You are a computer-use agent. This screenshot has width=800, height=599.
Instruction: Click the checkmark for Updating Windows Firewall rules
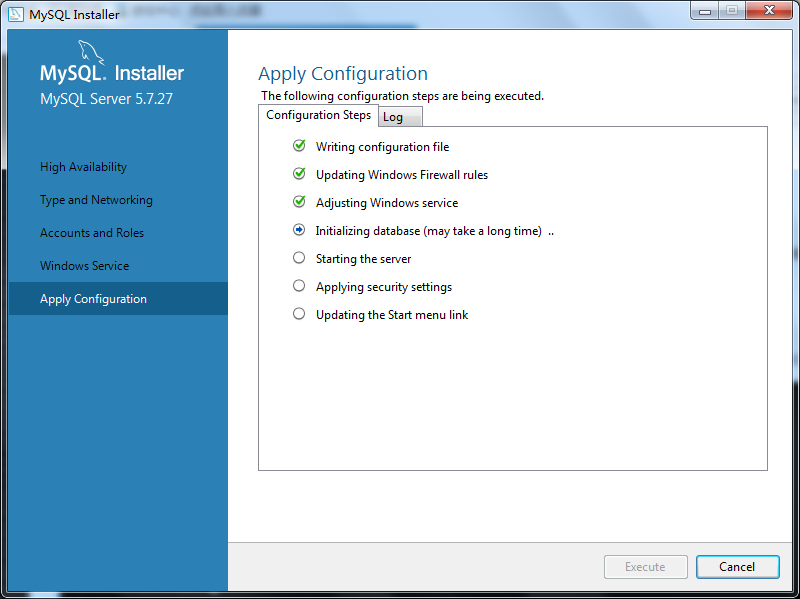[298, 174]
